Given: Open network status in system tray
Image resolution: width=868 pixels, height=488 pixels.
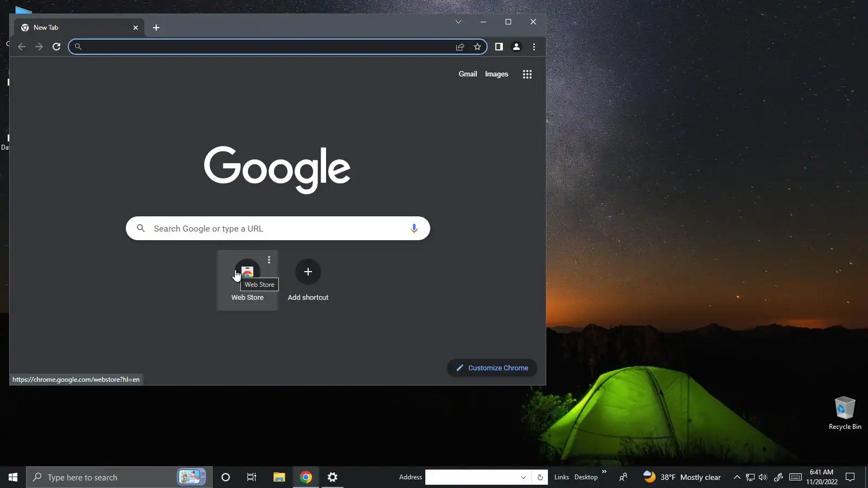Looking at the screenshot, I should pyautogui.click(x=750, y=477).
